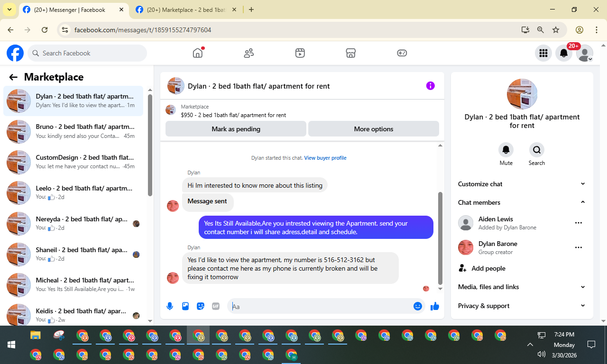Show hidden system tray icons
This screenshot has width=607, height=364.
pos(530,345)
